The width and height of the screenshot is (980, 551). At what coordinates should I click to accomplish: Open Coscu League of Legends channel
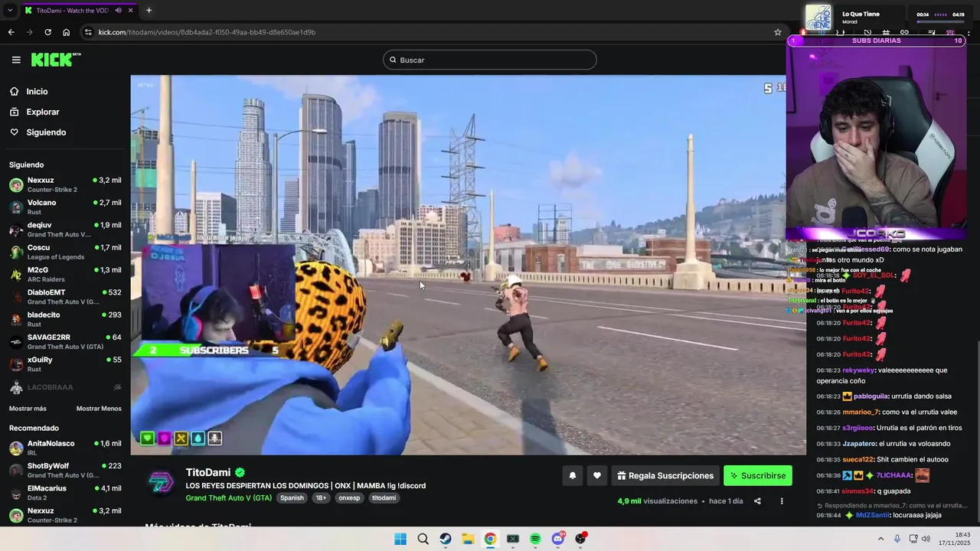(65, 252)
